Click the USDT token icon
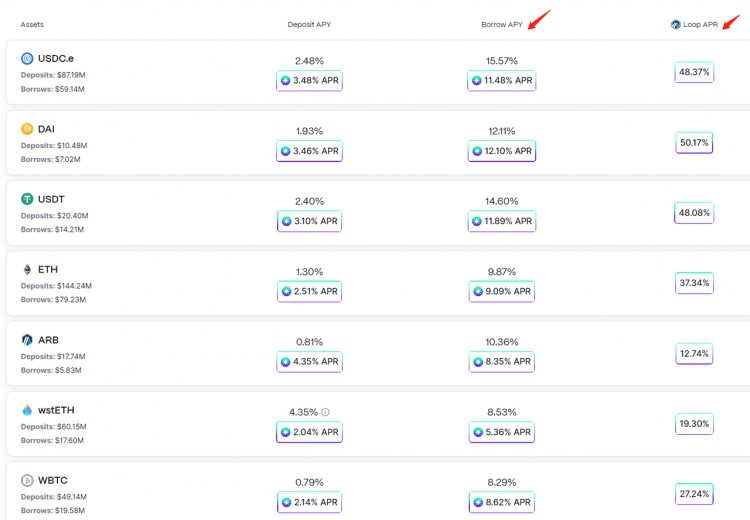The image size is (750, 520). 27,199
